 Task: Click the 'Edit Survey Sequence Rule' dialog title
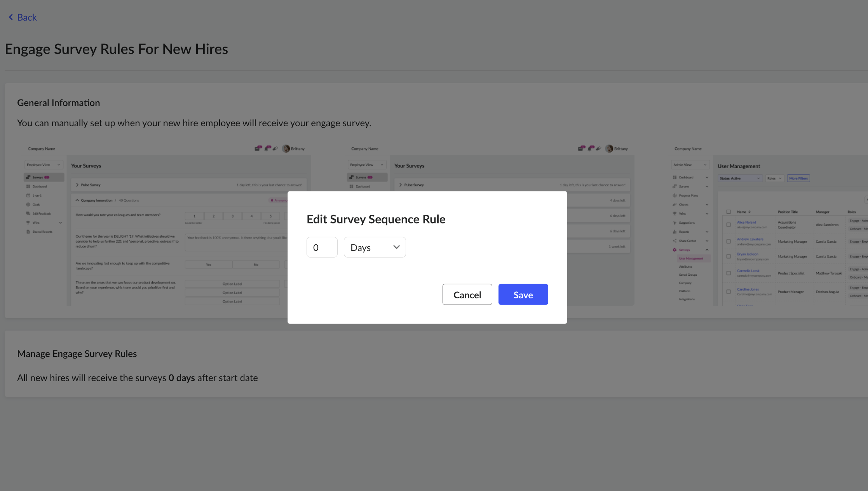pos(376,219)
